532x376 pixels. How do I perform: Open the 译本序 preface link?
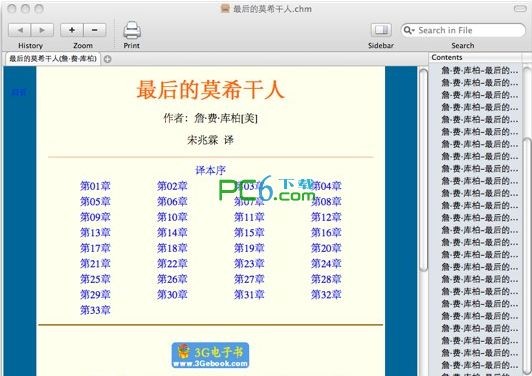point(210,170)
